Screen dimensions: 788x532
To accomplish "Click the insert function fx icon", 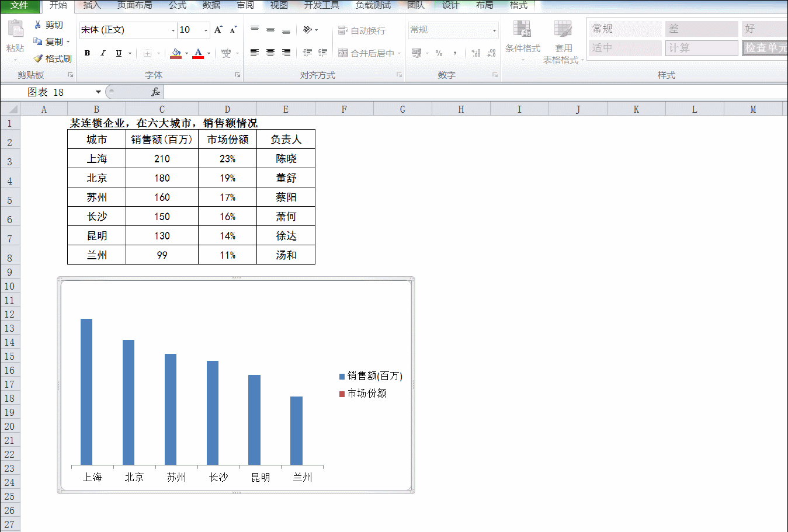I will pyautogui.click(x=155, y=92).
